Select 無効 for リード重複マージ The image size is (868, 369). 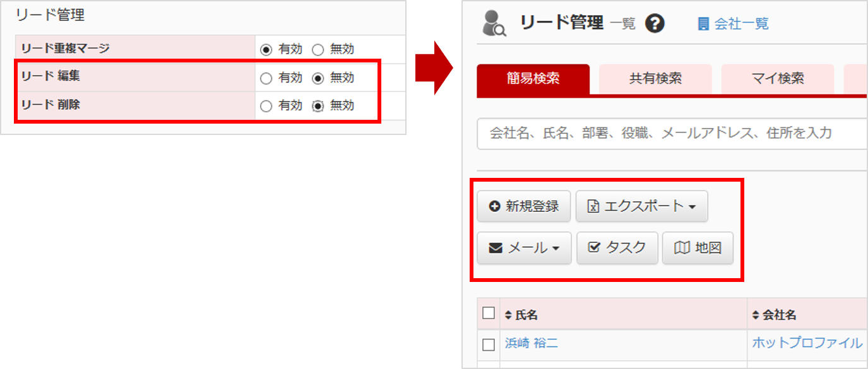click(318, 49)
